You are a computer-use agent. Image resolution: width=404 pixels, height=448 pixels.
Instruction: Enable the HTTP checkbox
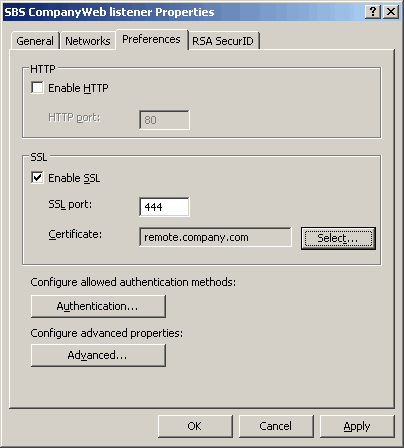37,88
